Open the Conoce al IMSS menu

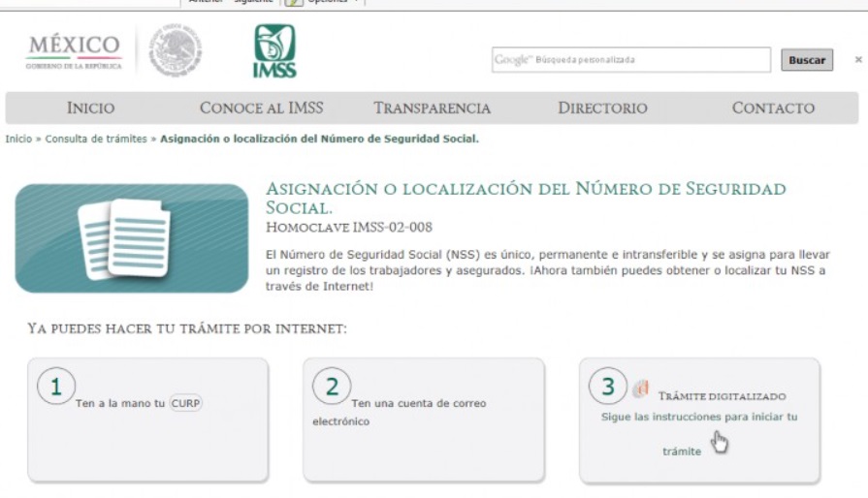click(261, 109)
